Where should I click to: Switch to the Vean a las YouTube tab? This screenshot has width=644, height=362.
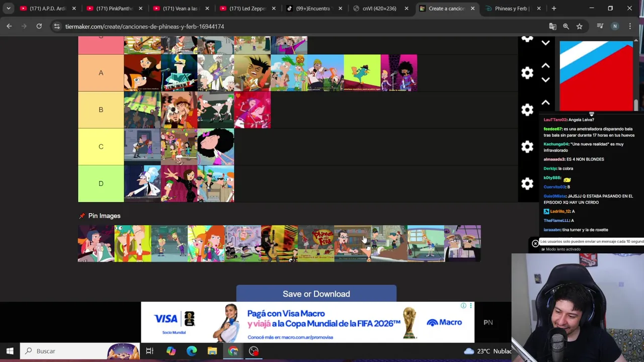point(181,9)
